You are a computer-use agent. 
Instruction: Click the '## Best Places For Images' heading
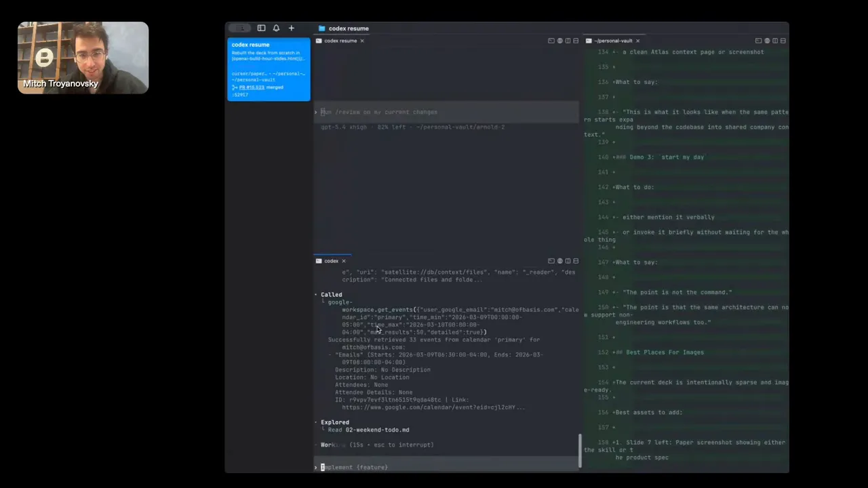point(659,352)
